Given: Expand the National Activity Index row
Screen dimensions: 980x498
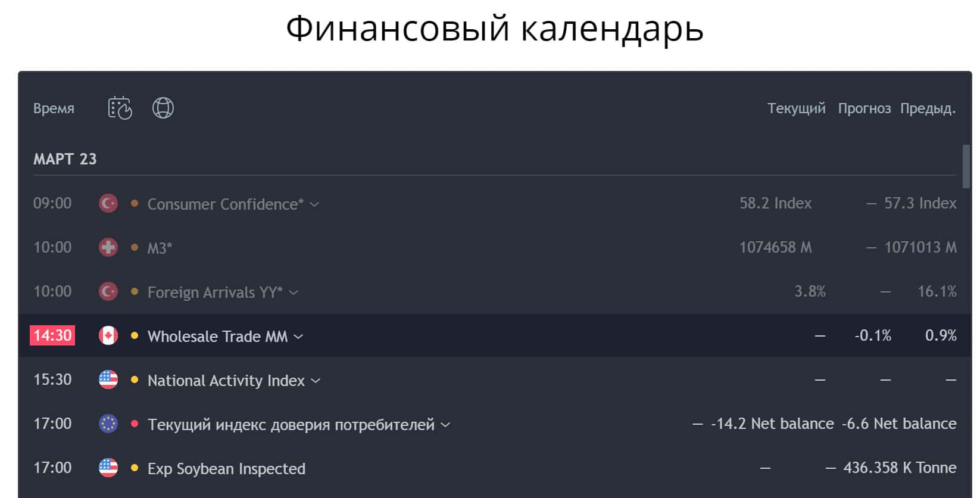Looking at the screenshot, I should point(316,381).
